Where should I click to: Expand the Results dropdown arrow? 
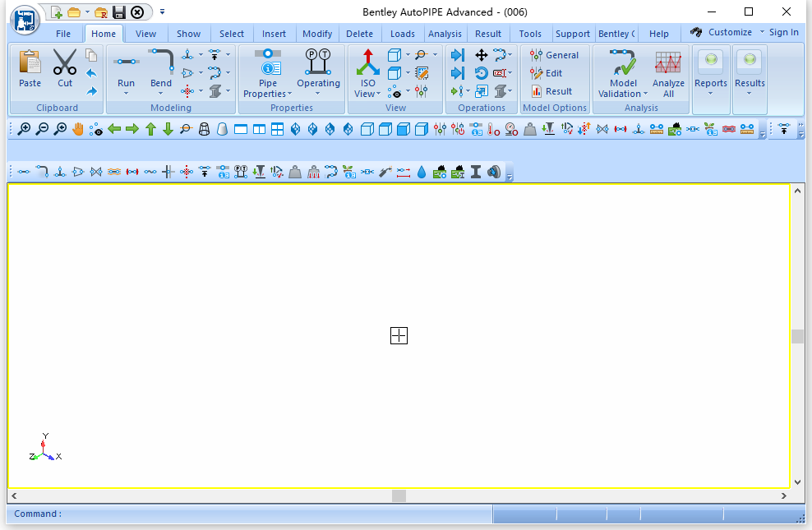[x=749, y=94]
